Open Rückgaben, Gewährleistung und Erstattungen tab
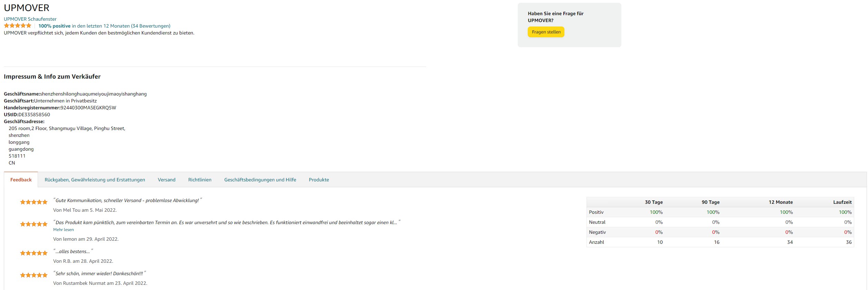Screen dimensions: 868x290 coord(95,180)
